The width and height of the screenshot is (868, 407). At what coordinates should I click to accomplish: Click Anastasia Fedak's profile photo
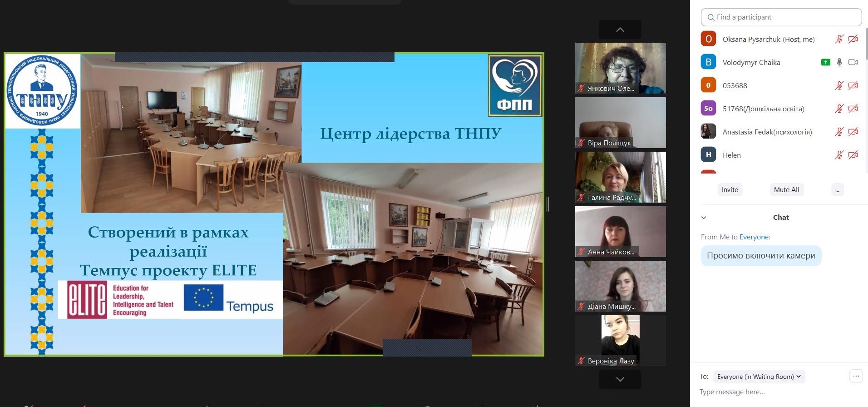point(708,132)
